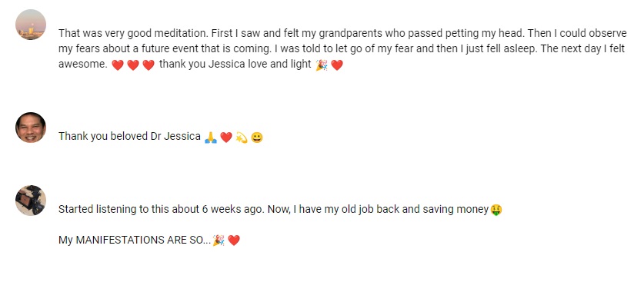Image resolution: width=644 pixels, height=282 pixels.
Task: Select the red heart ending the MANIFESTATIONS line
Action: 234,241
